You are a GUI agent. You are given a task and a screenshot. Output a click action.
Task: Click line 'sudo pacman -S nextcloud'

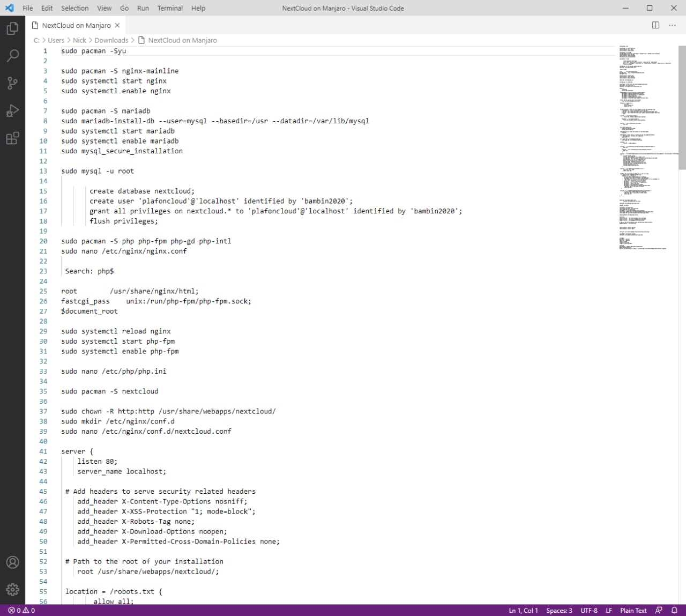tap(110, 391)
